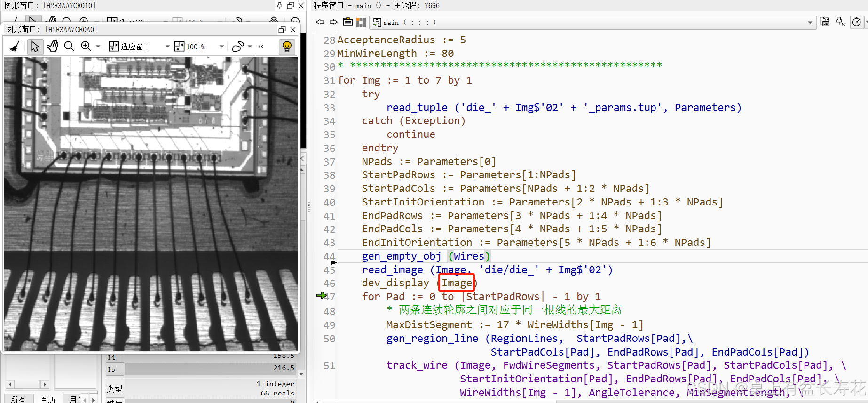Close the H2F3AA7CE010 graphics window
868x403 pixels.
click(301, 6)
